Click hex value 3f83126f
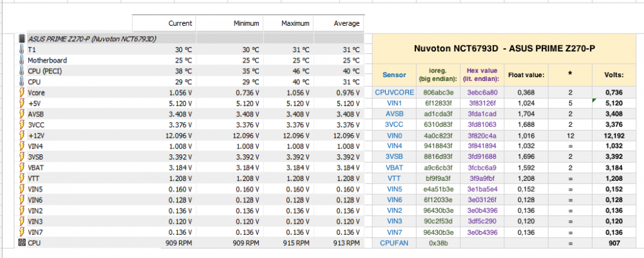 pyautogui.click(x=482, y=103)
